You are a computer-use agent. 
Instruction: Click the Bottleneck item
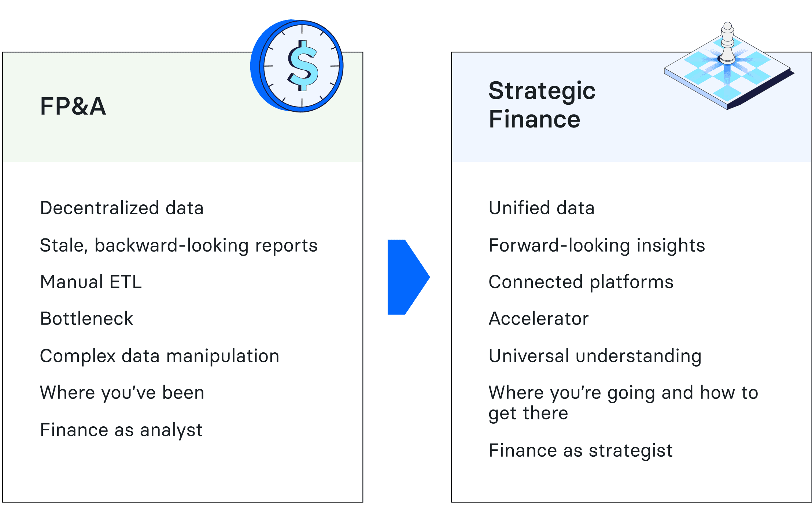(x=86, y=319)
